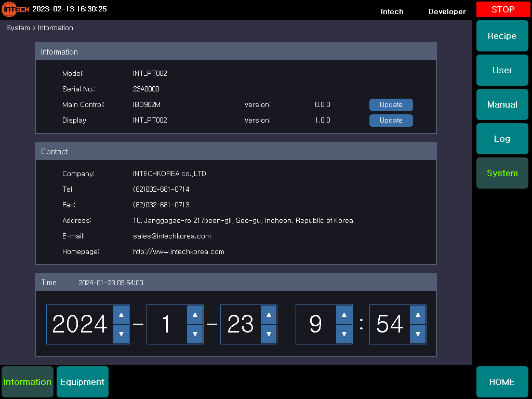Update the Display firmware version
Screen dimensions: 532x399
(391, 121)
